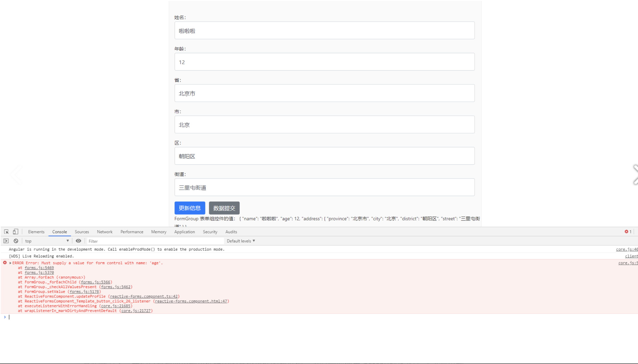Open forms.js:5469 stack trace link
638x364 pixels.
click(39, 268)
